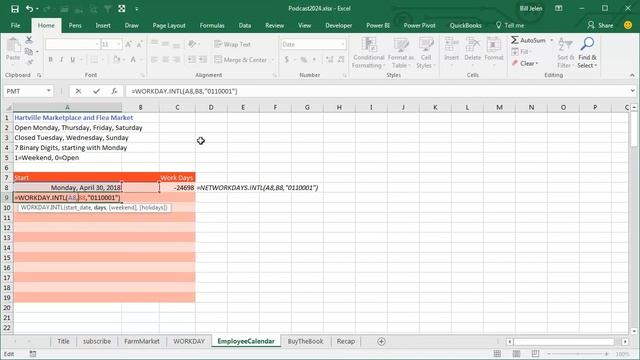Switch to the Insert ribbon tab
640x360 pixels.
click(103, 25)
